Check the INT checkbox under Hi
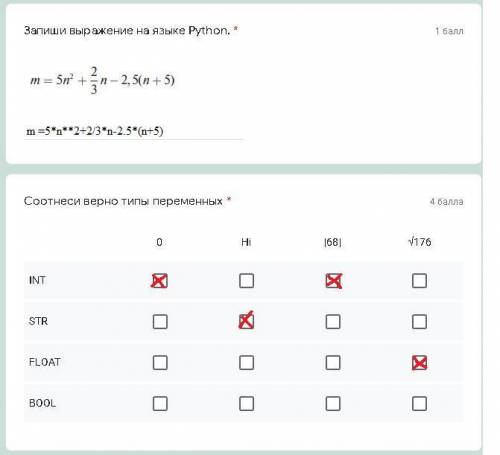This screenshot has width=500, height=455. (246, 281)
